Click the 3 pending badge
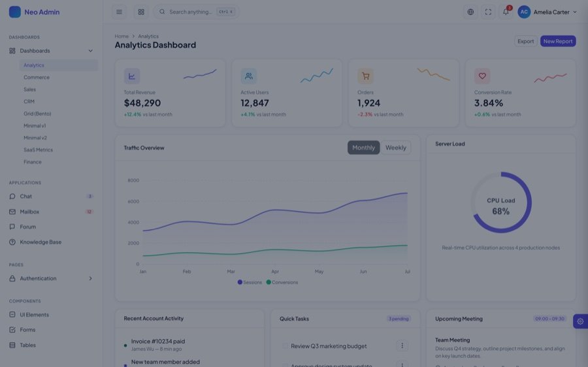This screenshot has height=367, width=588. click(399, 319)
